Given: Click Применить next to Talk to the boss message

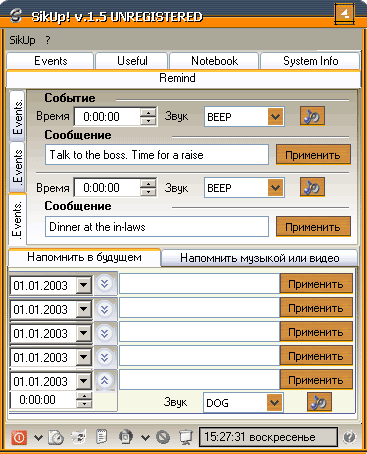Looking at the screenshot, I should tap(313, 155).
